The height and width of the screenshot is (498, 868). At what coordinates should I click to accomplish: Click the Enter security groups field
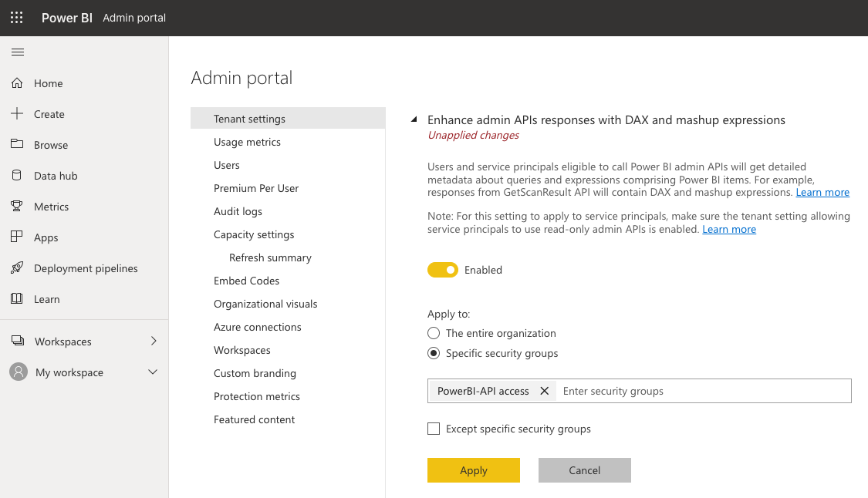click(702, 391)
